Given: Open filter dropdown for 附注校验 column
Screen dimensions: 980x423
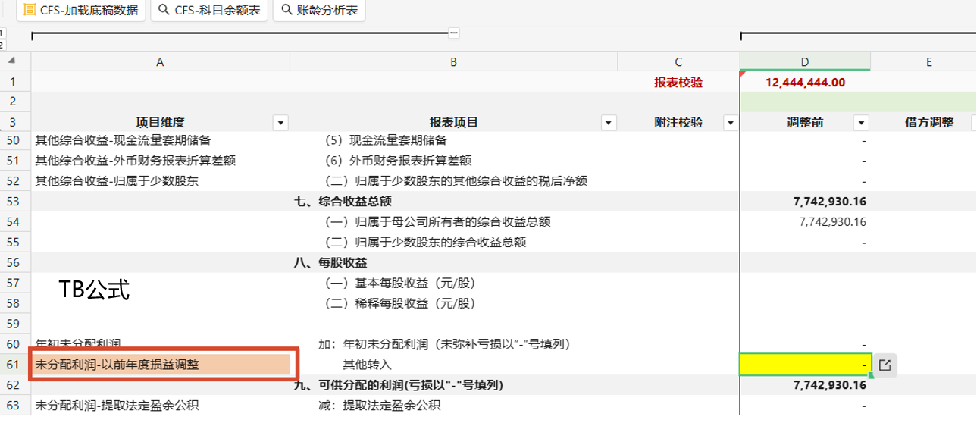Looking at the screenshot, I should click(731, 123).
